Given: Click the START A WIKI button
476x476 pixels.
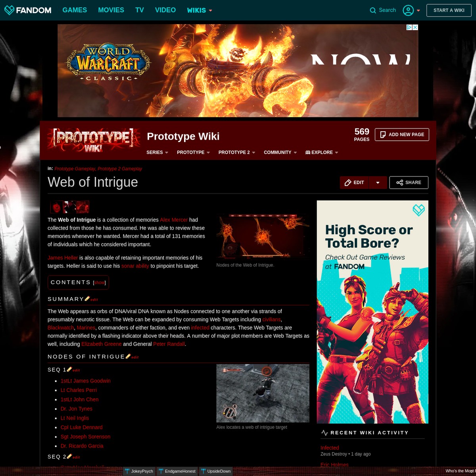Looking at the screenshot, I should tap(449, 10).
